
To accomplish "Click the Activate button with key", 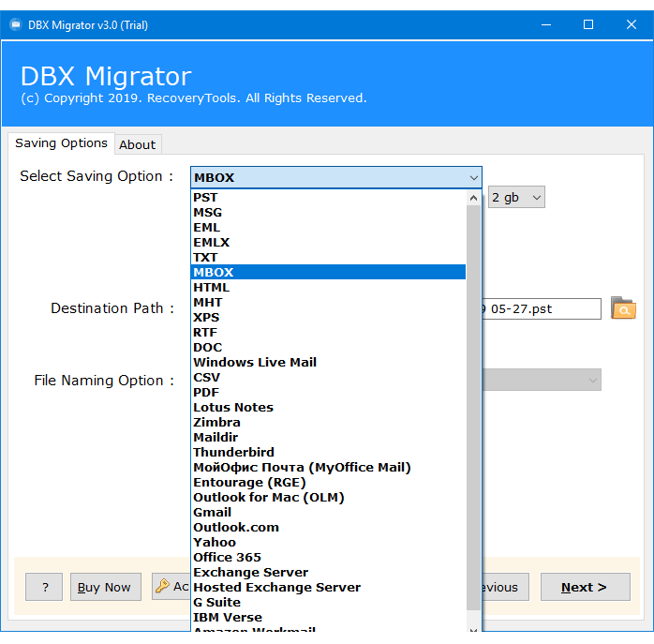I will pyautogui.click(x=171, y=587).
